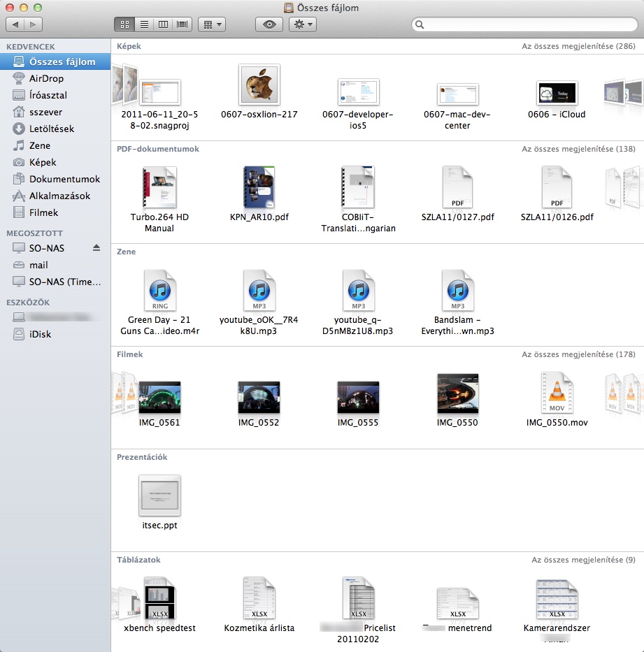Select the 2011-06-11 snagproj file

click(159, 92)
